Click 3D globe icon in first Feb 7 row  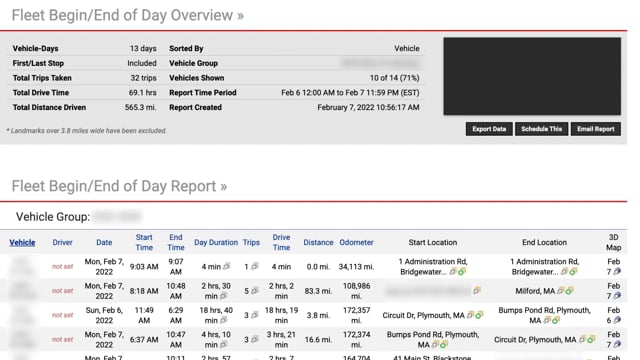(x=617, y=271)
